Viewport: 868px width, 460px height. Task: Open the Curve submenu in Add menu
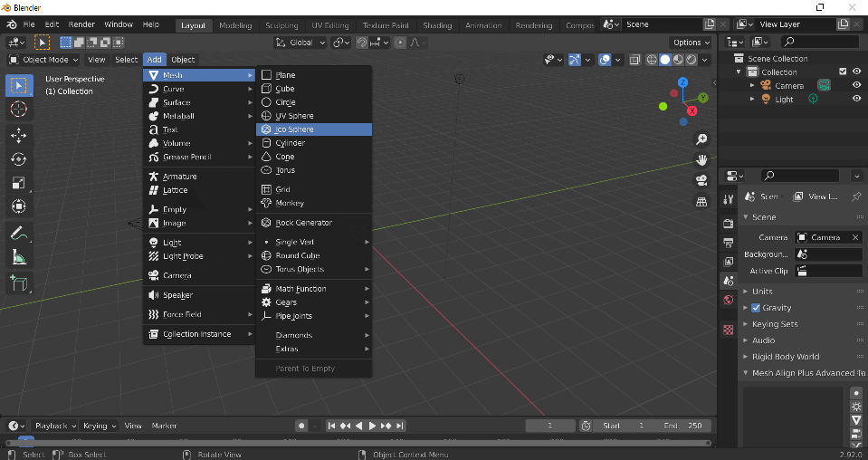click(x=199, y=89)
